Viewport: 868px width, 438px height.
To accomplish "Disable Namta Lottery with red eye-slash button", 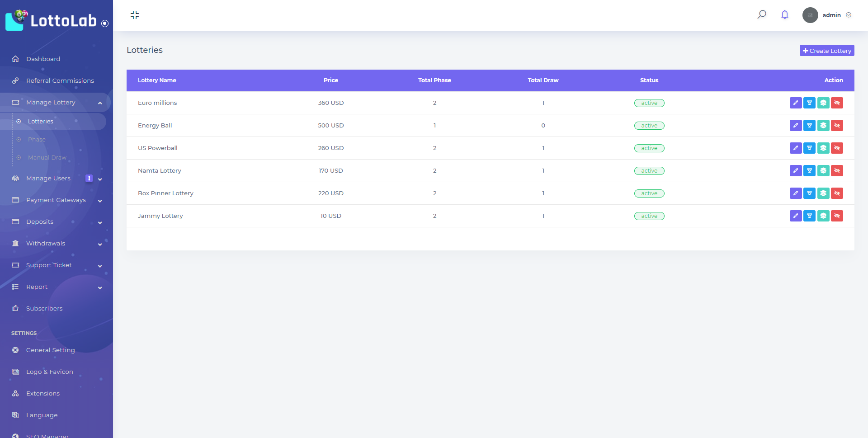I will click(x=837, y=171).
